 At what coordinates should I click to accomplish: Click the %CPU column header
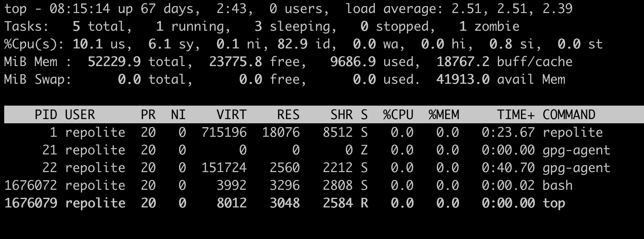398,114
